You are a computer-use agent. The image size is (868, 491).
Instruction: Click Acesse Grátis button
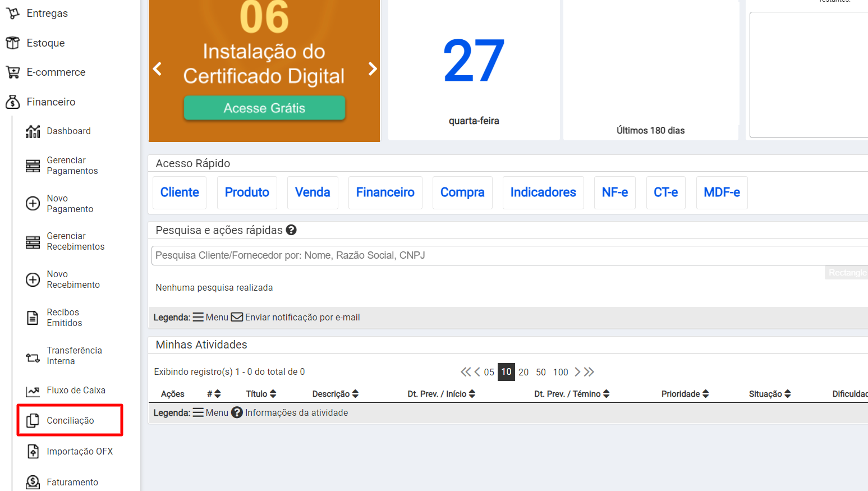[264, 108]
